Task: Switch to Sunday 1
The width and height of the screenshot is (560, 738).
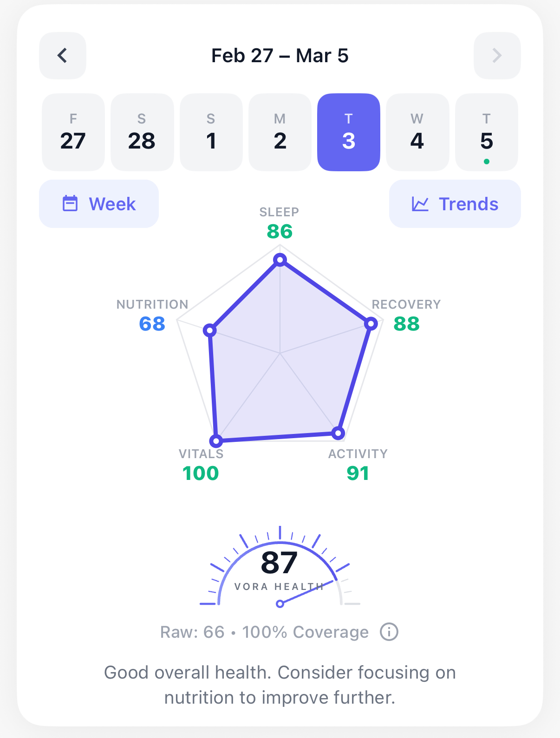Action: point(211,132)
